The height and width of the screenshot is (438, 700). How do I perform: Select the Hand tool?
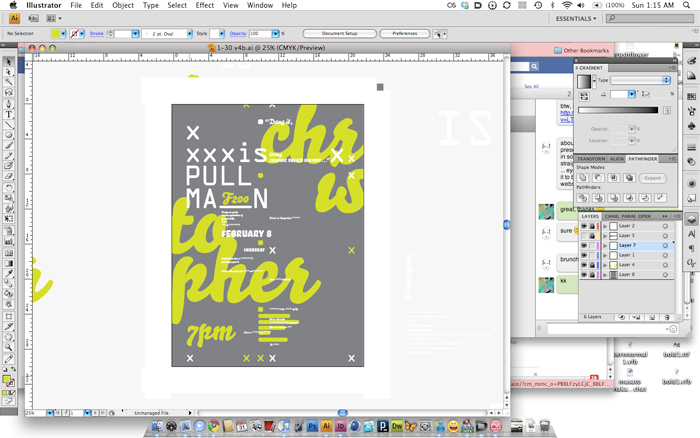(8, 337)
